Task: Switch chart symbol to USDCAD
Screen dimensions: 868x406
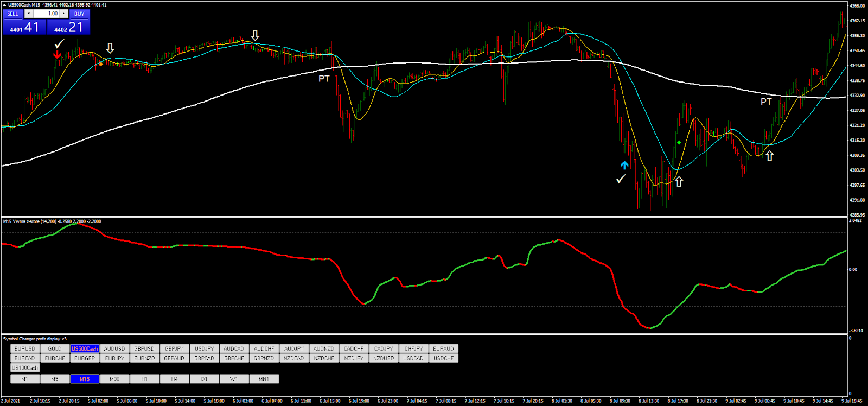Action: (413, 358)
